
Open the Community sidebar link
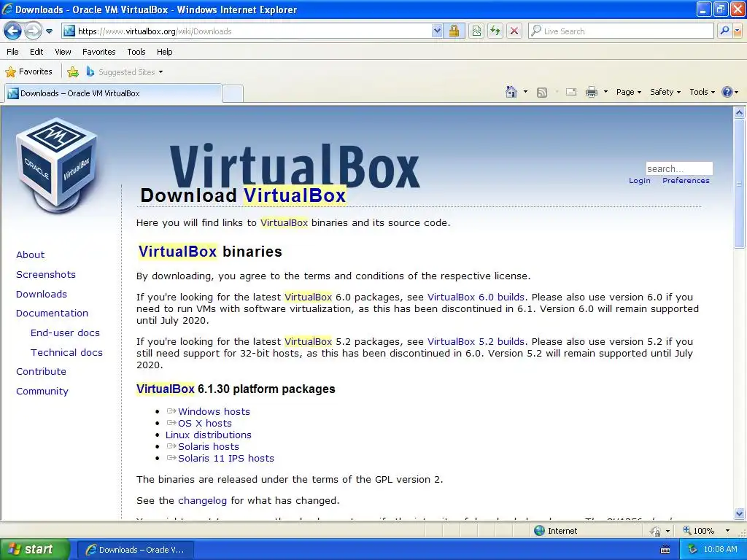click(42, 392)
